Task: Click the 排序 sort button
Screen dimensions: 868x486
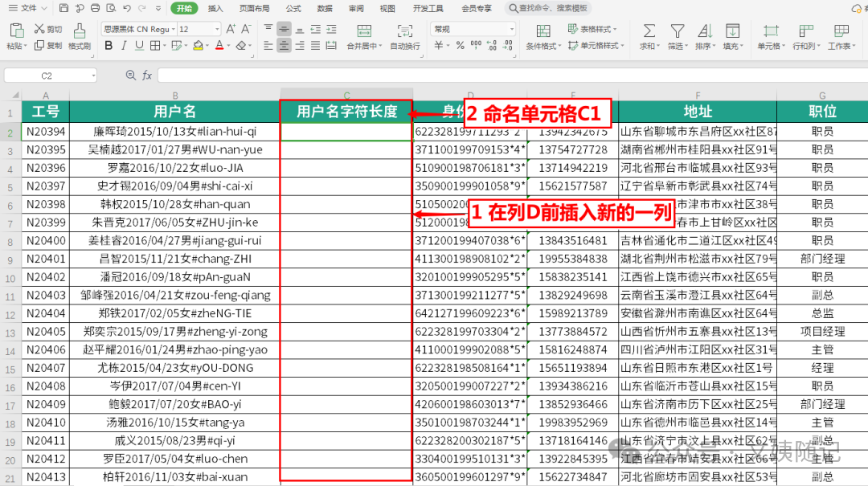Action: pos(705,36)
